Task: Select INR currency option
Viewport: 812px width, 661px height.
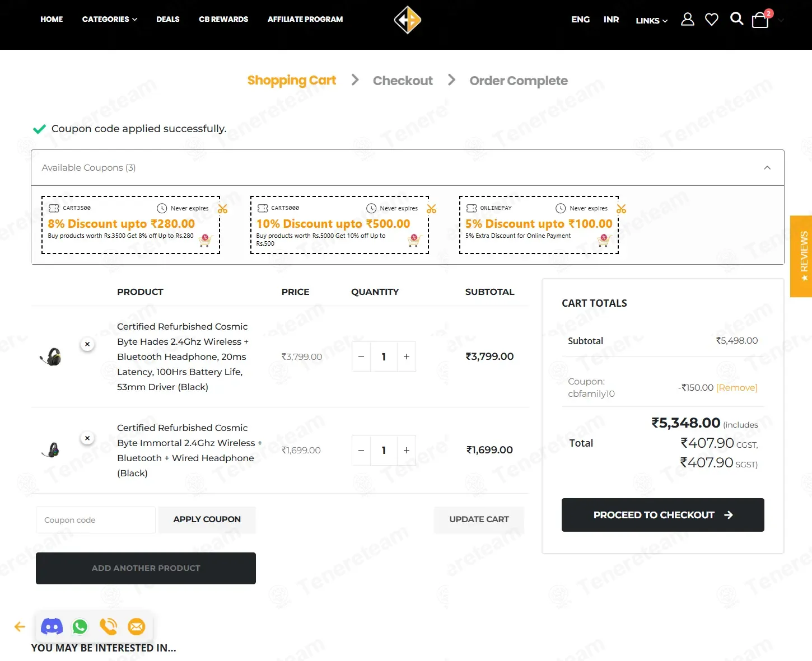Action: [x=612, y=20]
